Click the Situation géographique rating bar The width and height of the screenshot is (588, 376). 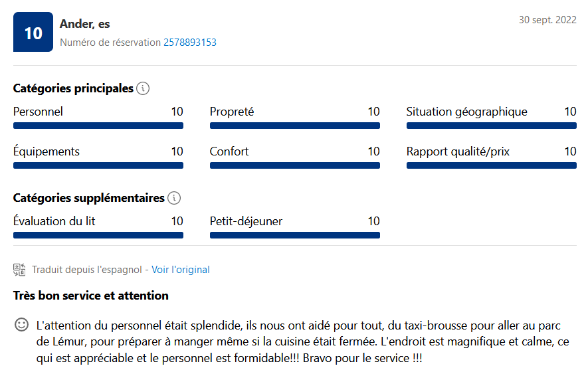pos(492,126)
